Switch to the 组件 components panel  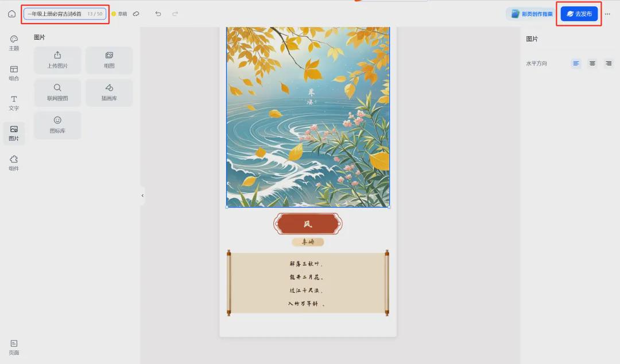(14, 164)
